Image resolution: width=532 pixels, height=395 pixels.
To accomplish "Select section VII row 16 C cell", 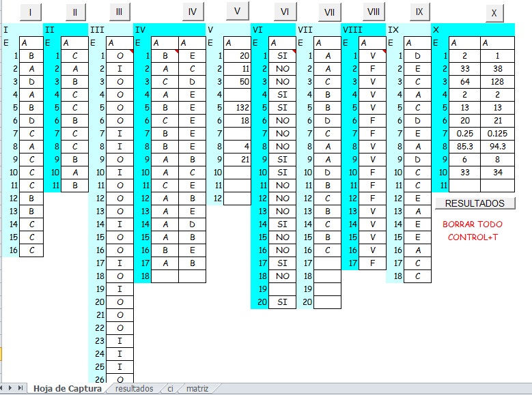I will (x=327, y=250).
